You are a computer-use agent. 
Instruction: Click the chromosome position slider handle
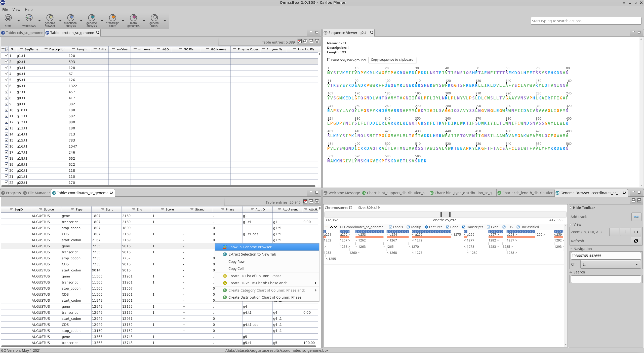445,215
